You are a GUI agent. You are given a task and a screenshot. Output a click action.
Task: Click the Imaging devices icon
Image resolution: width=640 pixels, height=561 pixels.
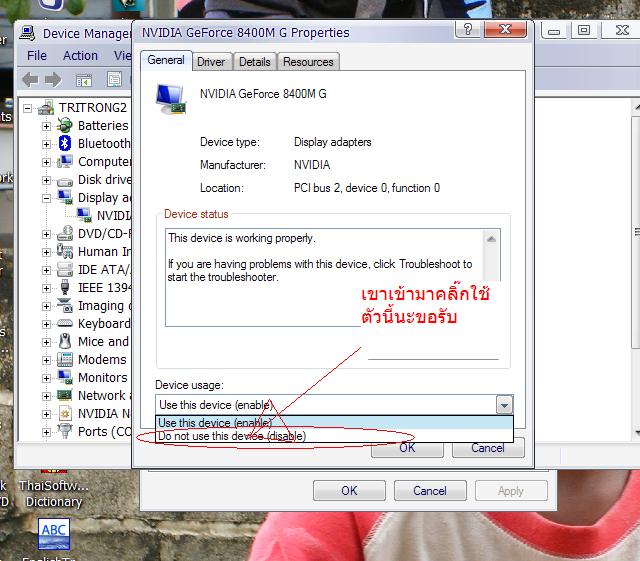(x=65, y=305)
